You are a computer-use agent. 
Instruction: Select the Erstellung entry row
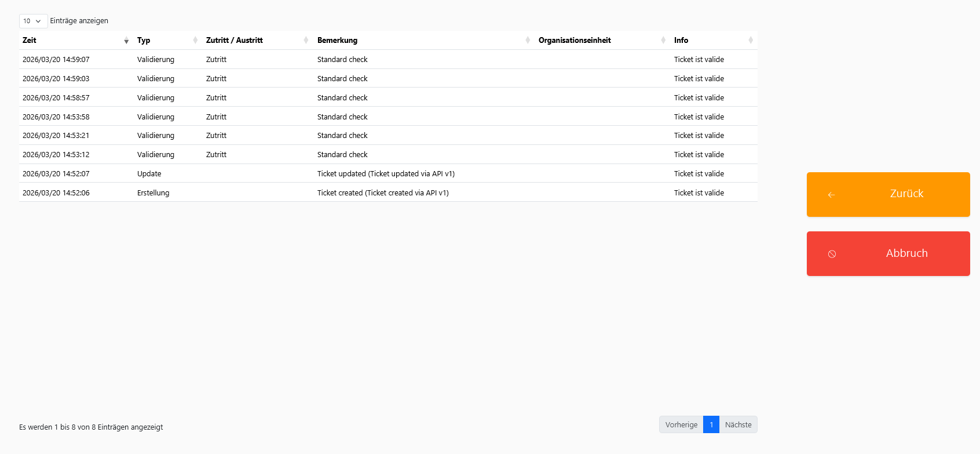153,193
